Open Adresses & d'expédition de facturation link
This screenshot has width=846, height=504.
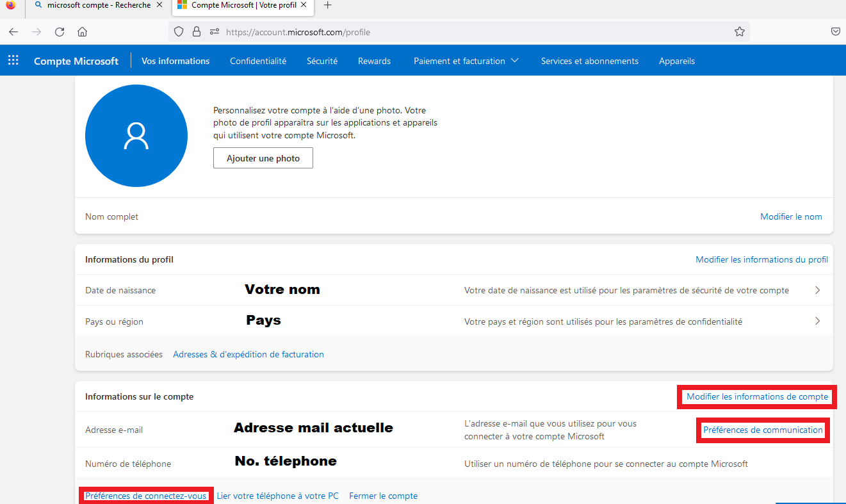[x=248, y=354]
